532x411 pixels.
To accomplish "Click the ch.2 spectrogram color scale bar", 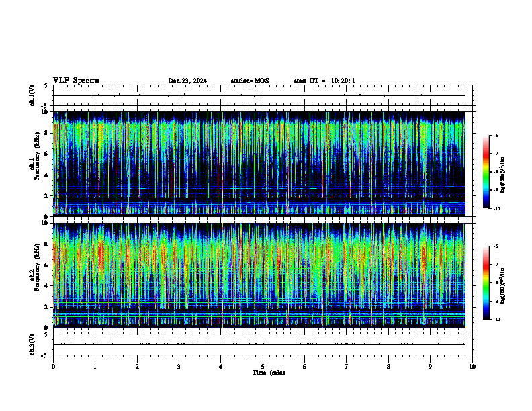I will tap(486, 283).
